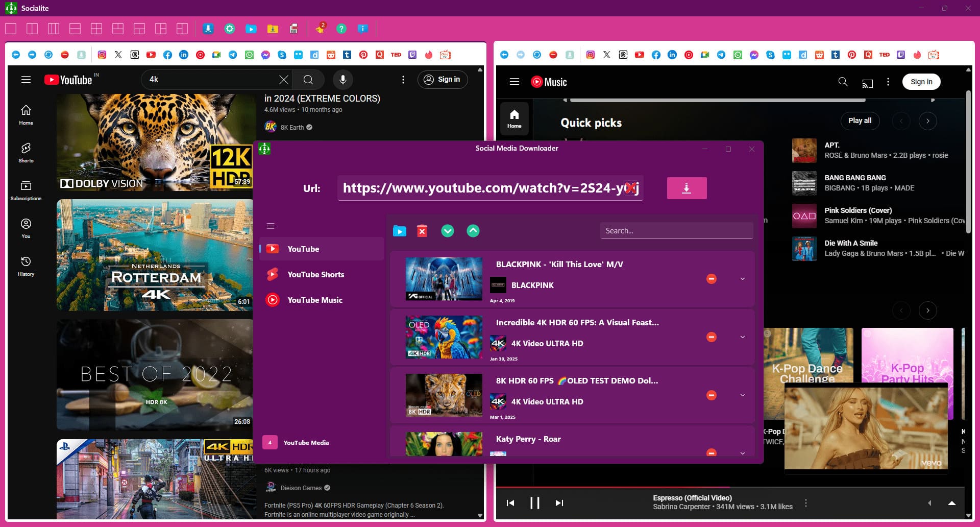Expand the 'Kill This Love' download row

coord(743,279)
